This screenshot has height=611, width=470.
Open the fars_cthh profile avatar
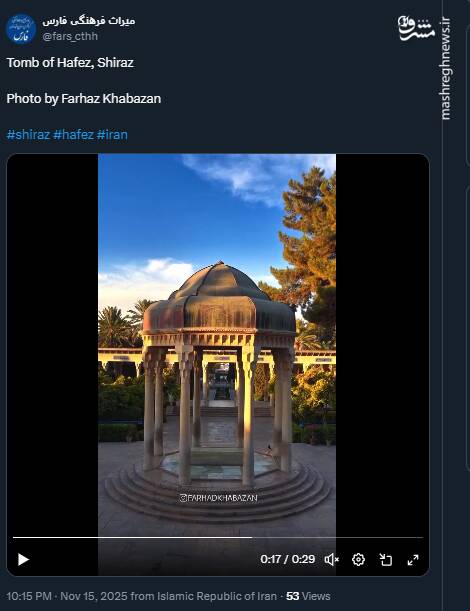21,28
